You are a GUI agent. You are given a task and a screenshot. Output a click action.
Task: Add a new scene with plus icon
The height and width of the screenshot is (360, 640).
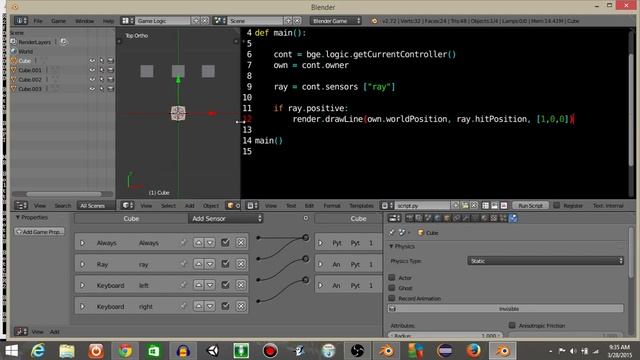(288, 20)
